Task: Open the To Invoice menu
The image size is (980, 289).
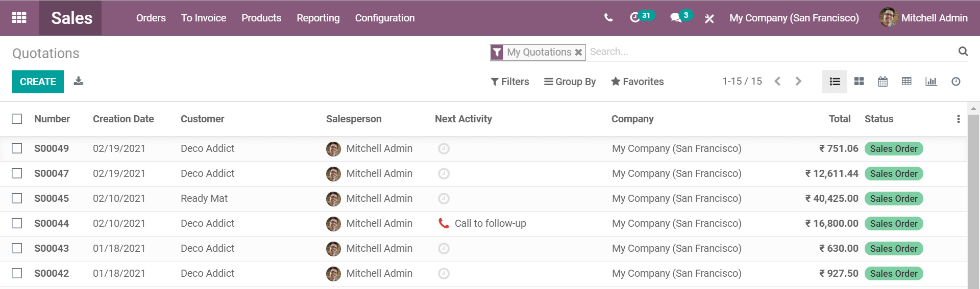Action: pos(203,18)
